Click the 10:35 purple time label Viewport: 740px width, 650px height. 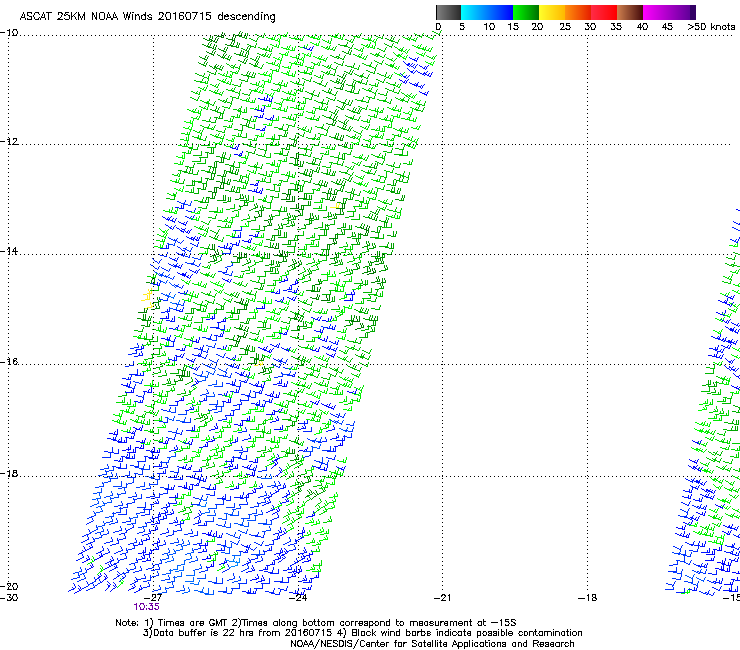(x=147, y=607)
